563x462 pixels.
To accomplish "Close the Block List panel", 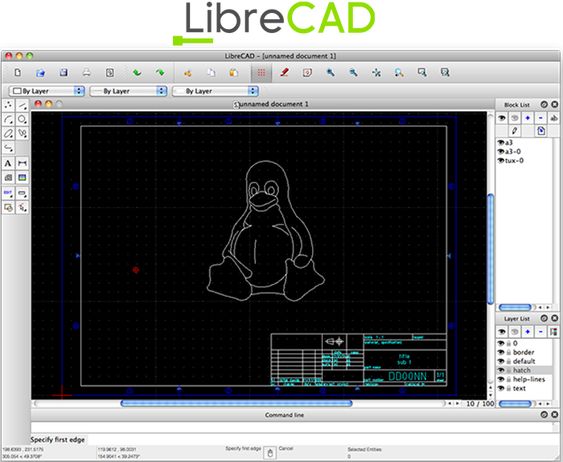I will [x=555, y=104].
